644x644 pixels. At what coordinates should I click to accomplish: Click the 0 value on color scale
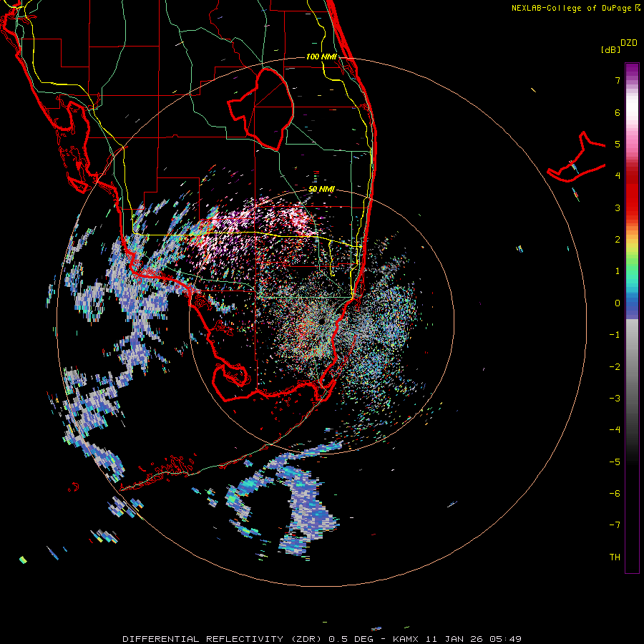coord(618,303)
